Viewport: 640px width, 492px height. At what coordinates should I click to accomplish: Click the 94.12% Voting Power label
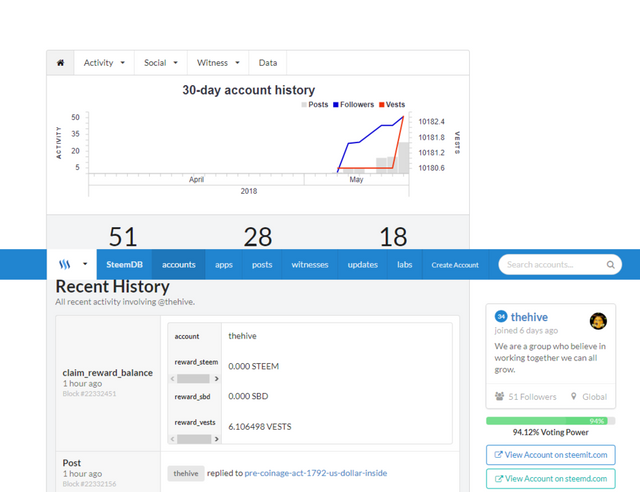[551, 432]
